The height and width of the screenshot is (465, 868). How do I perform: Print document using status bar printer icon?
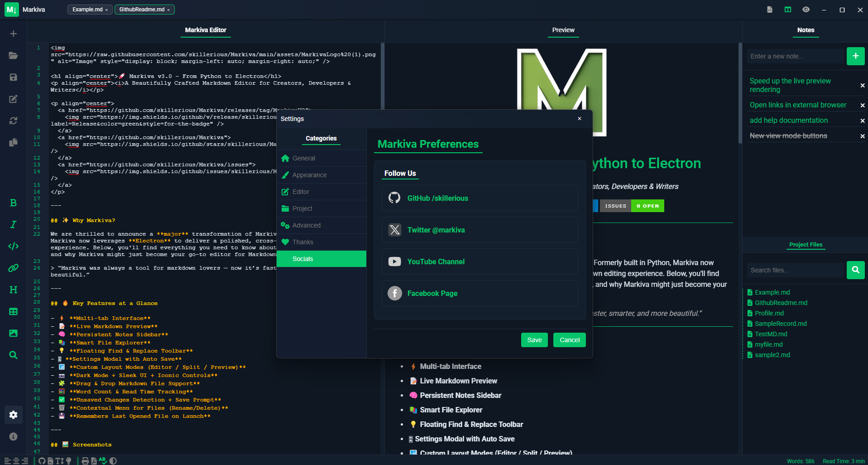(85, 461)
